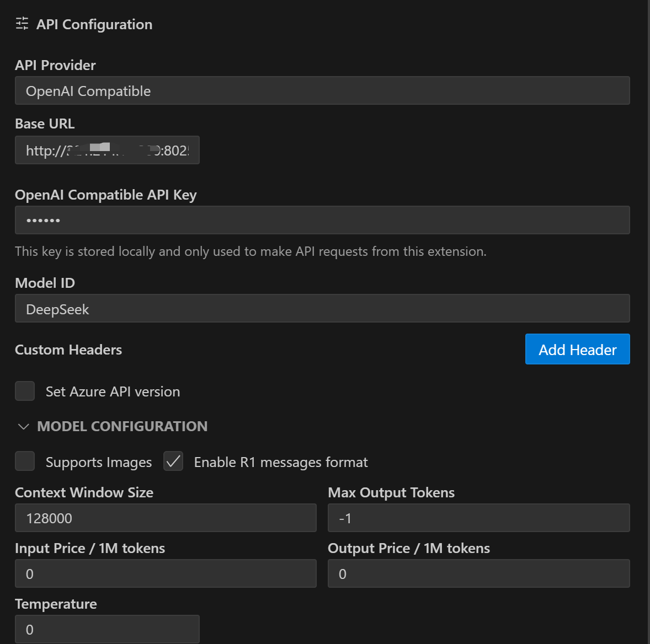Focus the Input Price per 1M tokens field
The image size is (650, 644).
click(x=166, y=574)
